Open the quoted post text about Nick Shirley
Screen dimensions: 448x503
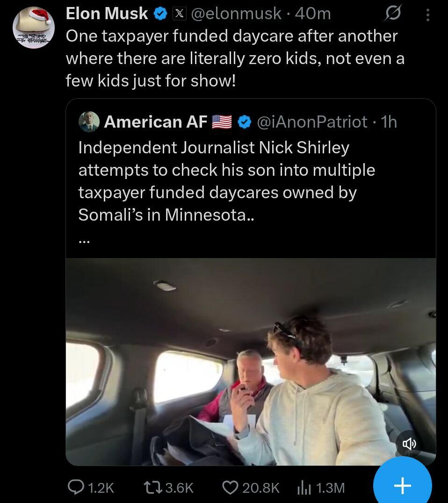[x=226, y=181]
